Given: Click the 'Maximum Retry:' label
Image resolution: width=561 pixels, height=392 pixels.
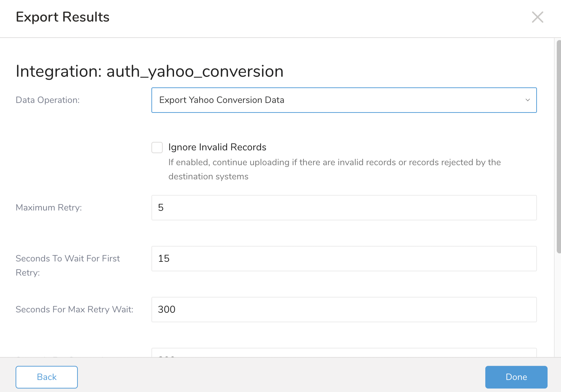Looking at the screenshot, I should 49,208.
